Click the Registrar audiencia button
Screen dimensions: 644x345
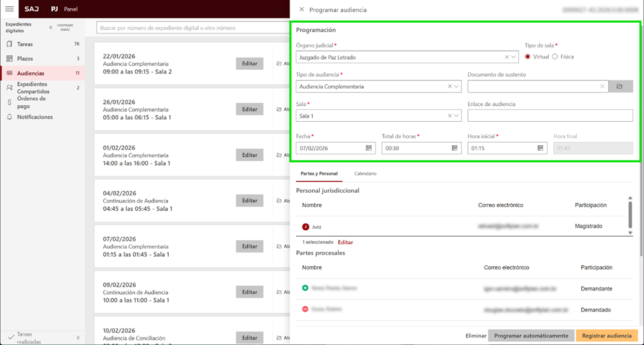point(607,335)
